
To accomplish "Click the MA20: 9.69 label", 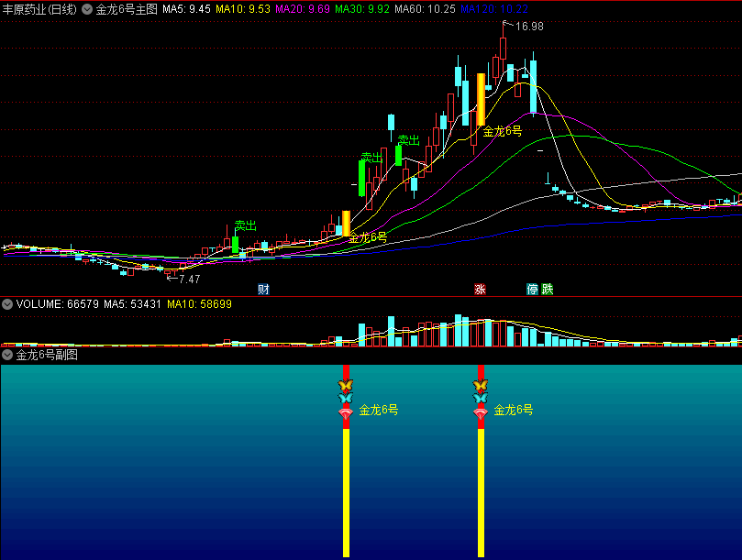I will pyautogui.click(x=303, y=9).
